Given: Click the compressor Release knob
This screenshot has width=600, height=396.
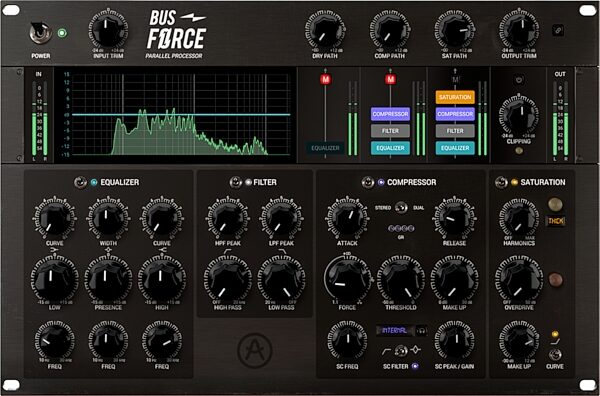Looking at the screenshot, I should pyautogui.click(x=455, y=219).
